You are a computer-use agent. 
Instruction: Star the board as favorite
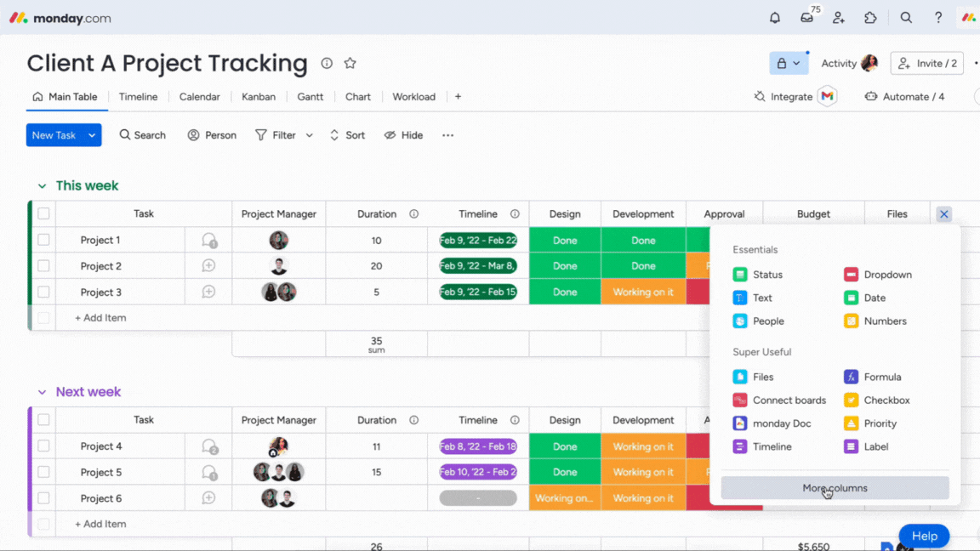click(350, 64)
